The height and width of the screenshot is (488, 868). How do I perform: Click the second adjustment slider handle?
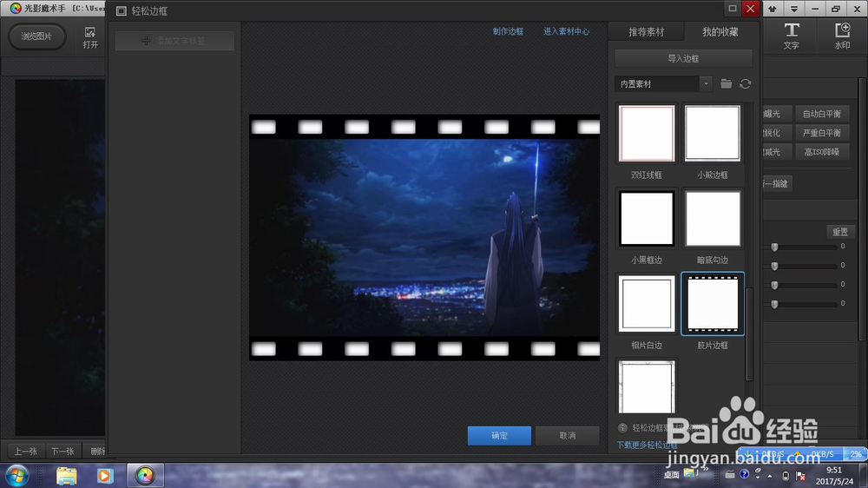[774, 267]
